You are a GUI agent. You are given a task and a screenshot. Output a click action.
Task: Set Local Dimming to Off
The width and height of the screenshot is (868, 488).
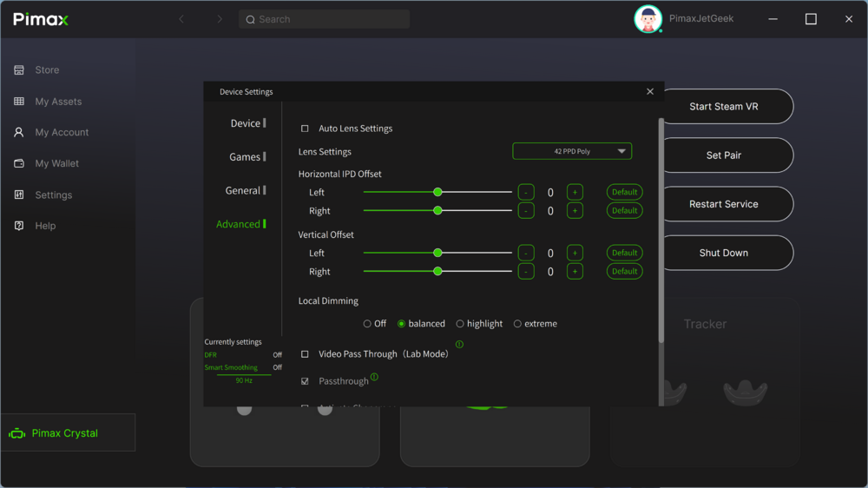coord(367,324)
